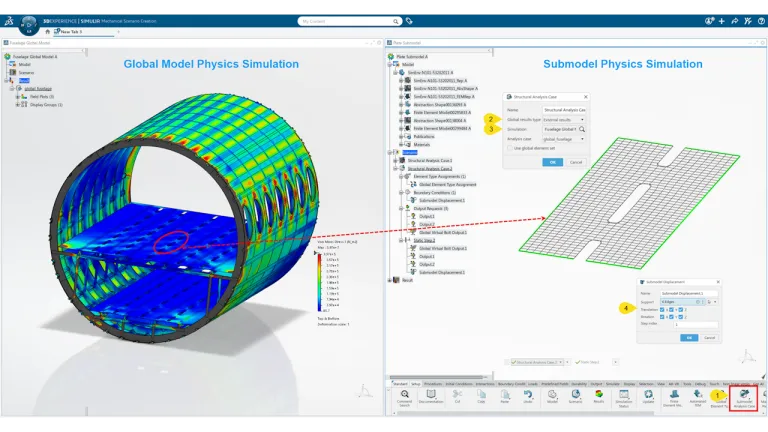This screenshot has height=432, width=768.
Task: Click Simulation search magnifier in dialog
Action: (x=582, y=129)
